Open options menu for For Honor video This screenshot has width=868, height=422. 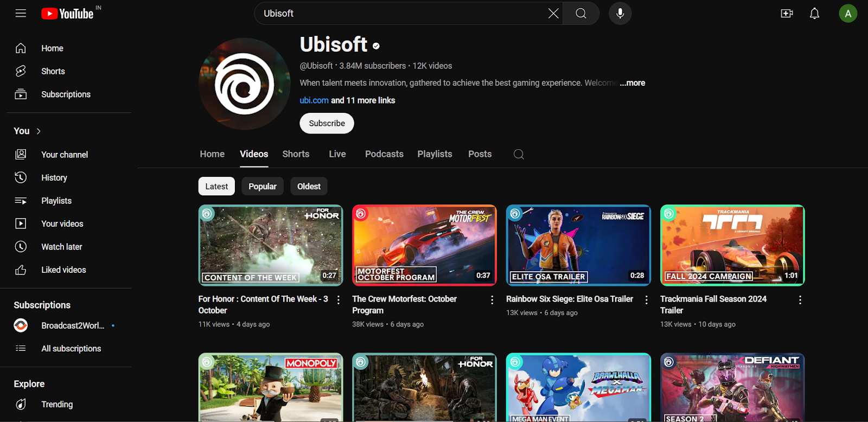[339, 300]
